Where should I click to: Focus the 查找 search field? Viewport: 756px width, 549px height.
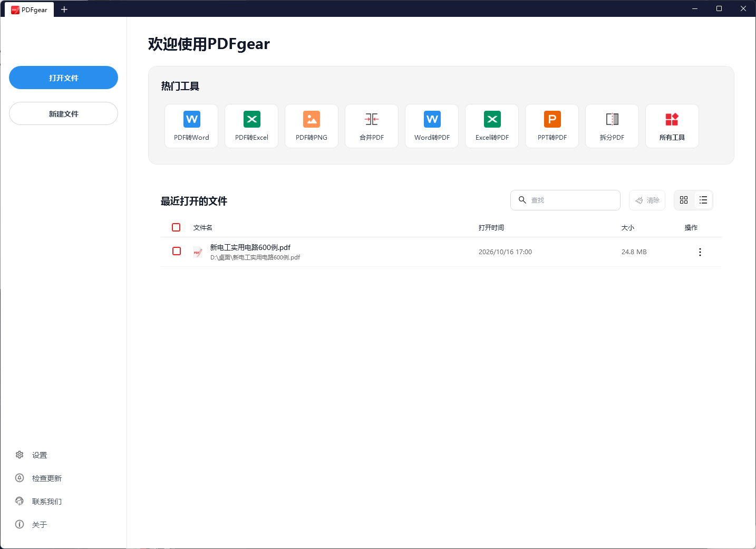[565, 200]
